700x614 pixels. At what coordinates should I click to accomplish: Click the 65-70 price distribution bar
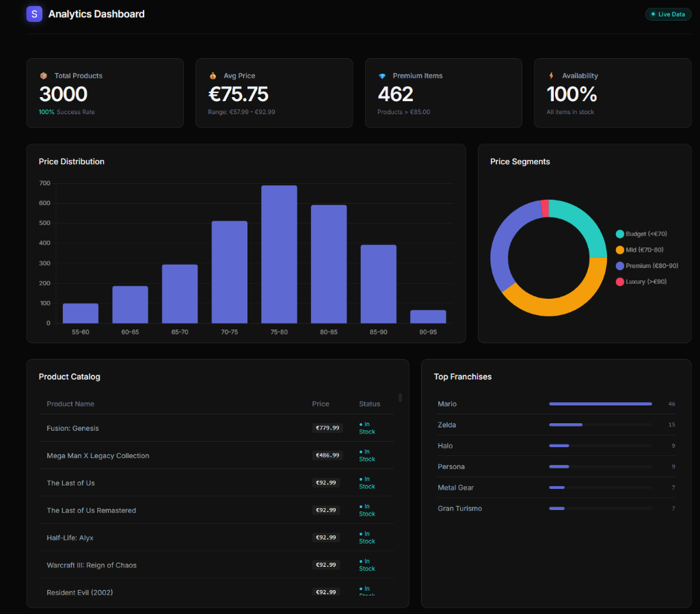[180, 294]
